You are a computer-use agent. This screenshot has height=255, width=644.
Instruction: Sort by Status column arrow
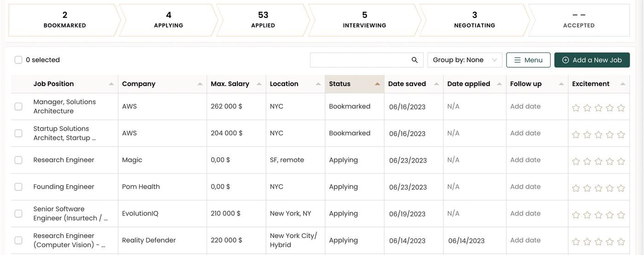[377, 84]
